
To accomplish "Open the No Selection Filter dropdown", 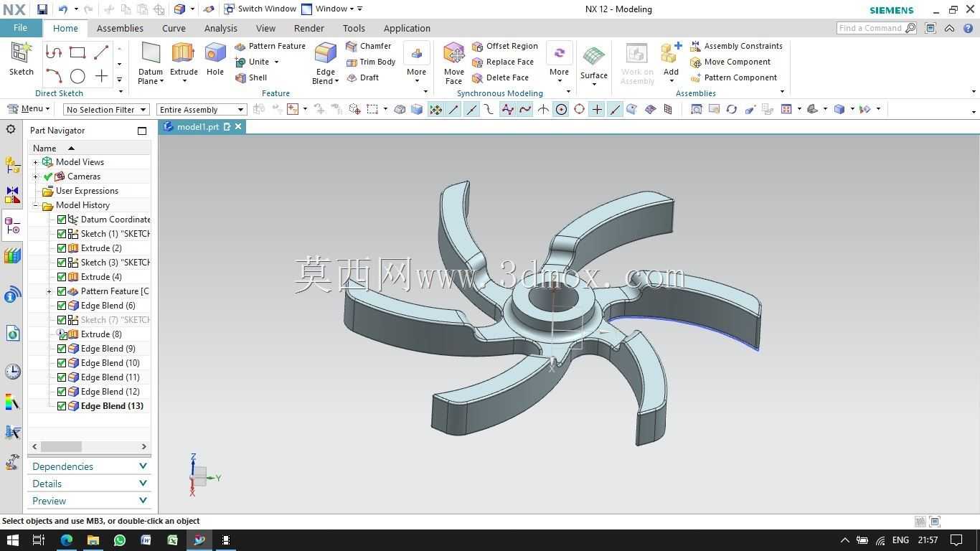I will click(106, 110).
